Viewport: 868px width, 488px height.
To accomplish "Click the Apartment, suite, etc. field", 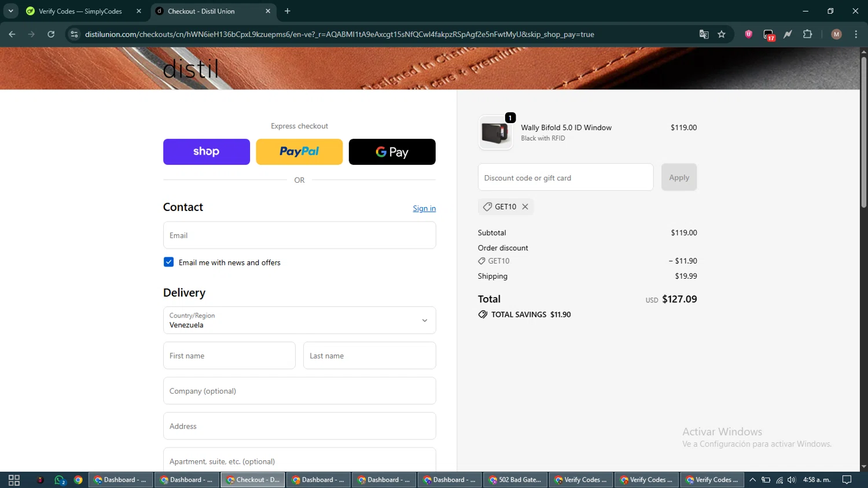I will (x=299, y=460).
